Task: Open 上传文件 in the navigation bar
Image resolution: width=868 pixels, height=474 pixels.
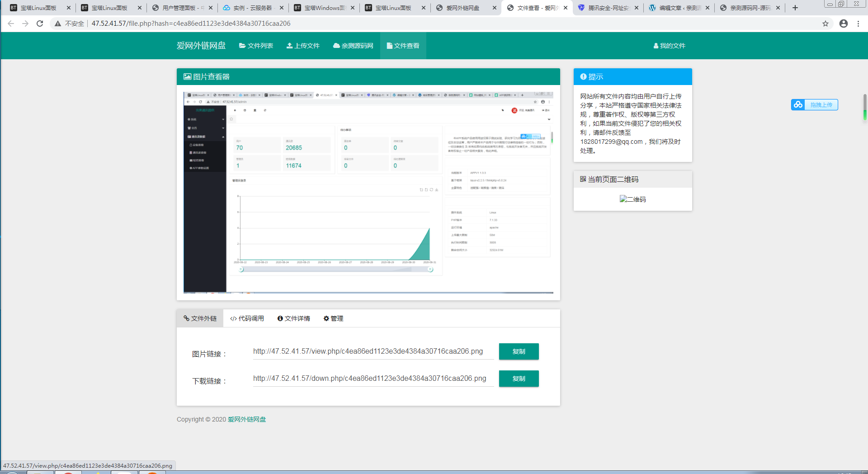Action: point(303,46)
